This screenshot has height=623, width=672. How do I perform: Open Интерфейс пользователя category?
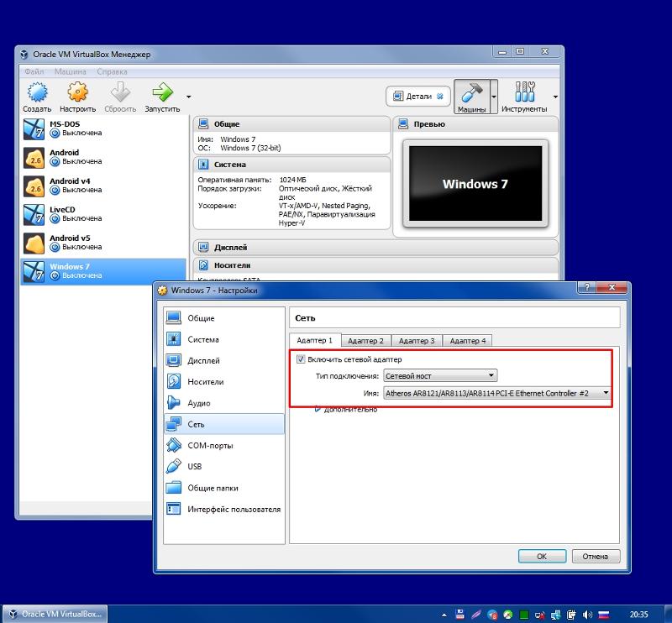(224, 510)
